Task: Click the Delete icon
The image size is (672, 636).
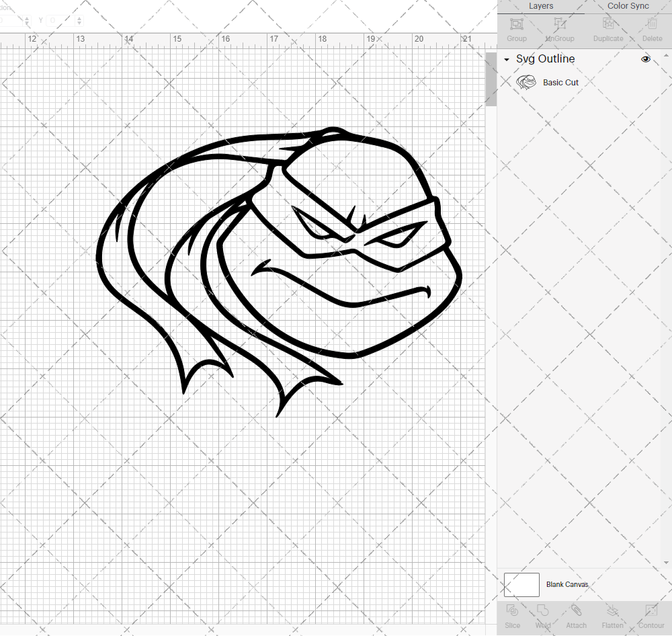Action: 652,28
